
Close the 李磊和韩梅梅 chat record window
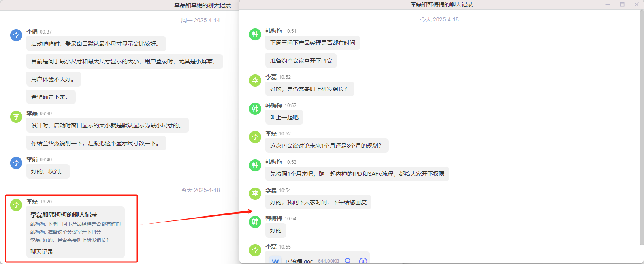[637, 4]
